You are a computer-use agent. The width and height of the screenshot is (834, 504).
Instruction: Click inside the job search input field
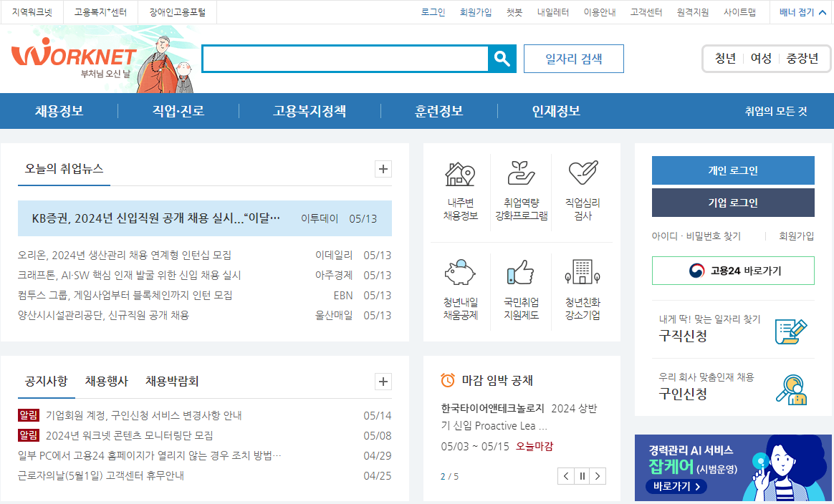coord(344,59)
